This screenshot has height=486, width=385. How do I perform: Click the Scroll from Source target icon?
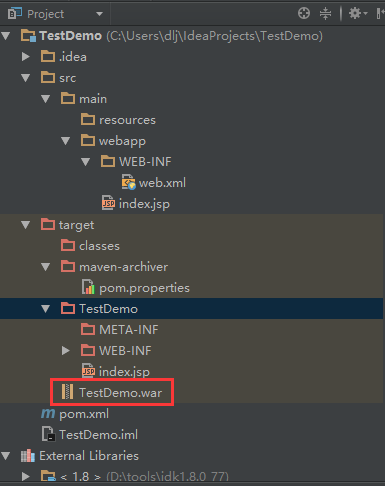click(304, 14)
